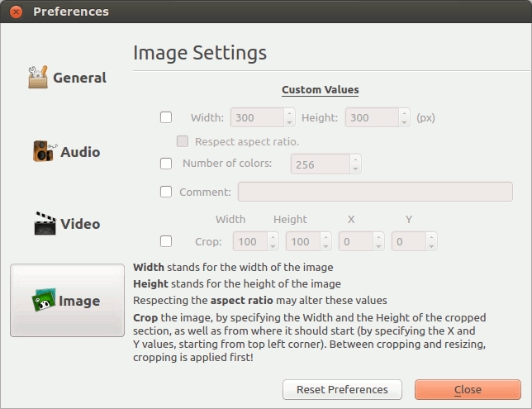Click the resize Width field showing 300

coord(257,117)
